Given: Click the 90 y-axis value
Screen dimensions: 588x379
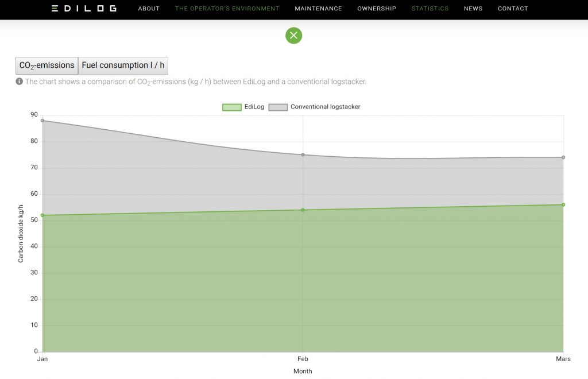Looking at the screenshot, I should tap(34, 115).
